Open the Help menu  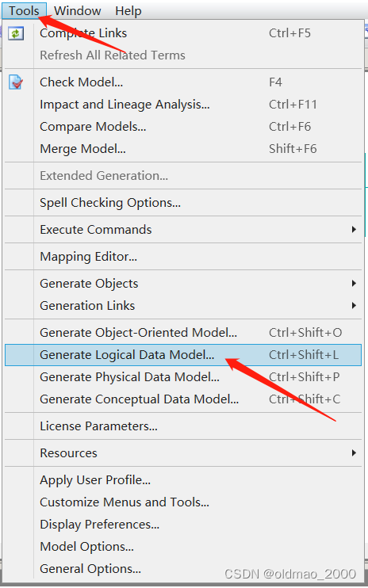[x=128, y=11]
